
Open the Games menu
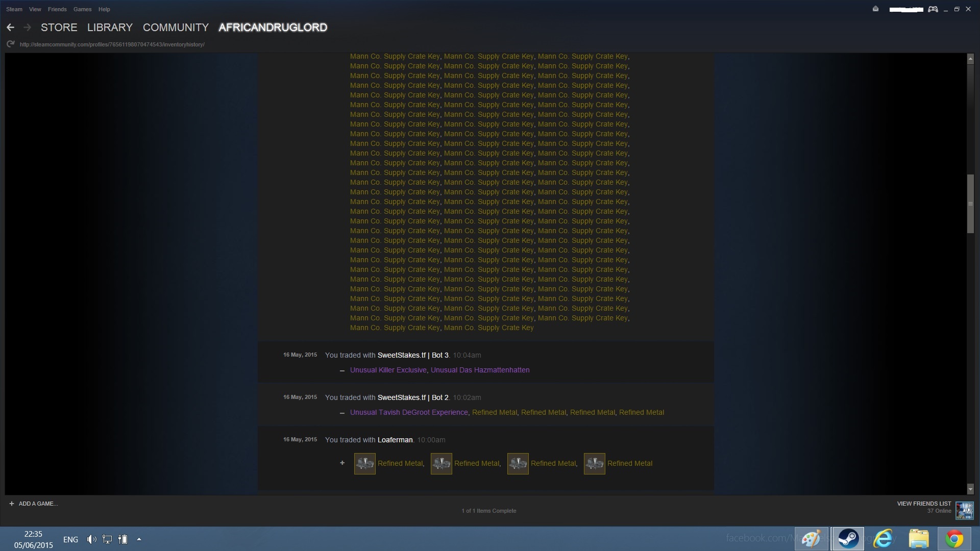[x=82, y=9]
